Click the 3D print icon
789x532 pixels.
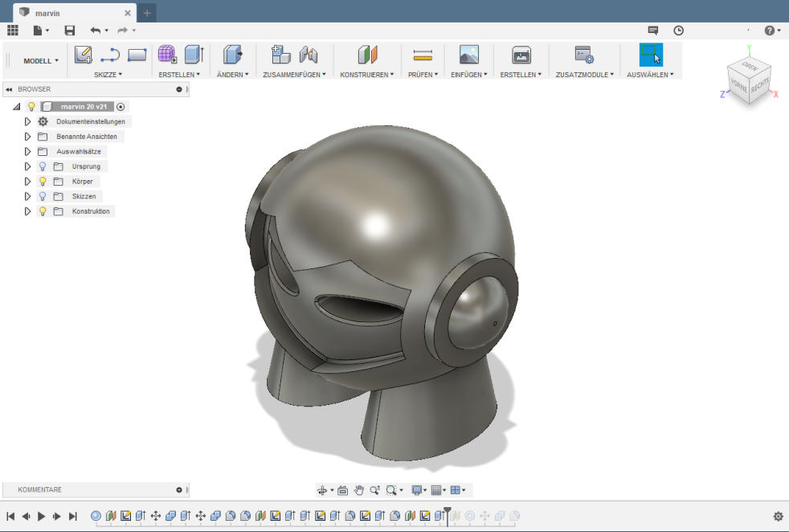pyautogui.click(x=521, y=55)
